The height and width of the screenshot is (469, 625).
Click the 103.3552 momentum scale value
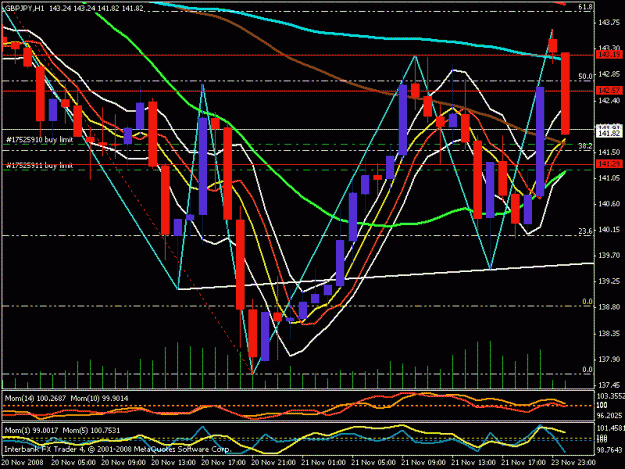click(610, 396)
